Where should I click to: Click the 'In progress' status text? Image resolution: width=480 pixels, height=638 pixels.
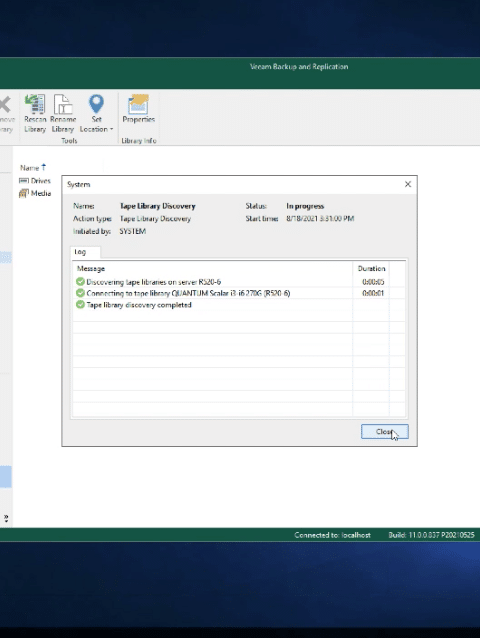[x=305, y=206]
